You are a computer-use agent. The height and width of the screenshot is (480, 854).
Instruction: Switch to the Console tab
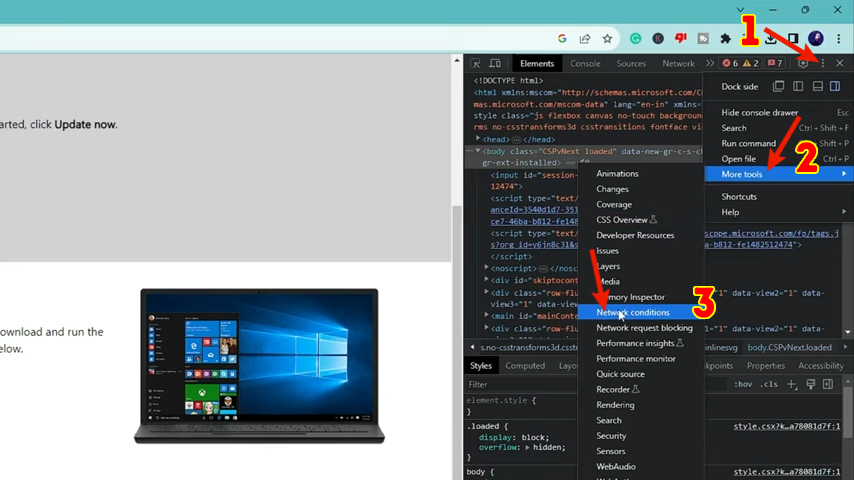[x=585, y=63]
